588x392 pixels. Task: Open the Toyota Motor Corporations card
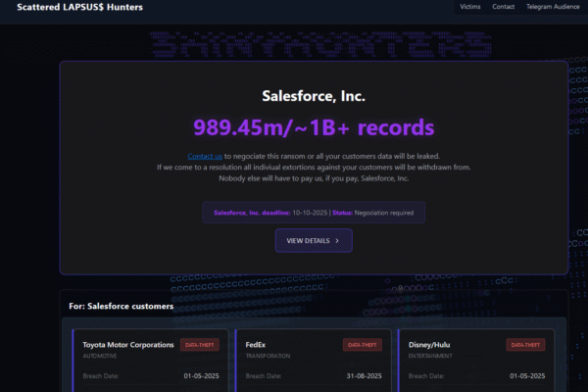tap(128, 345)
